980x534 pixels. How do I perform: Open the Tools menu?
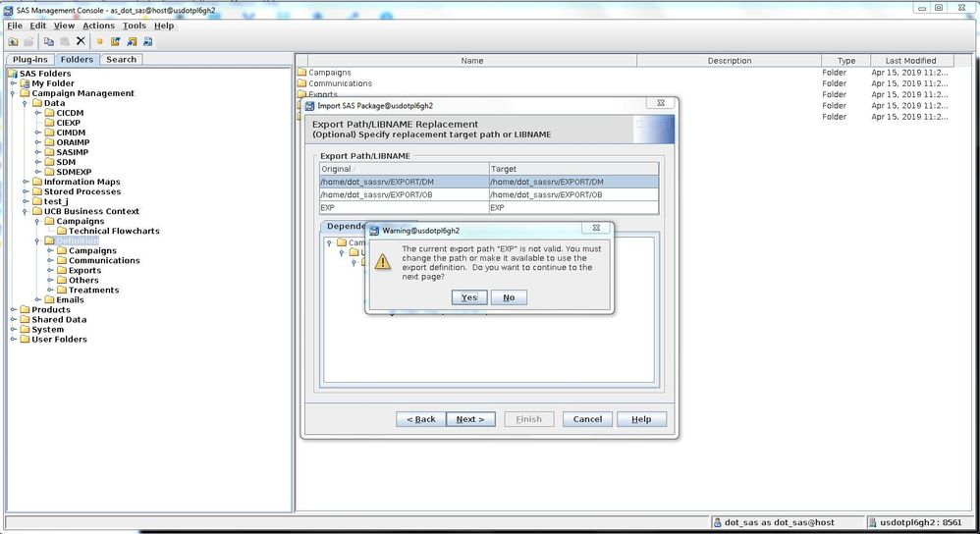point(135,26)
